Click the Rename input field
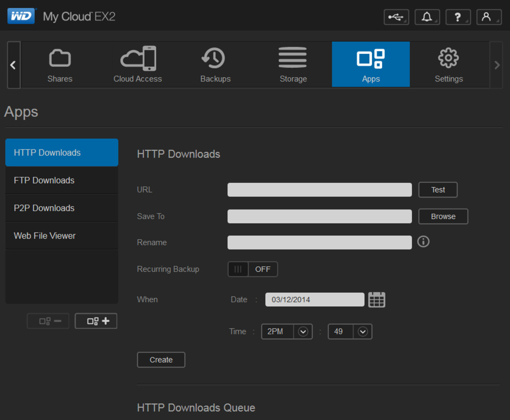This screenshot has width=510, height=420. [320, 242]
